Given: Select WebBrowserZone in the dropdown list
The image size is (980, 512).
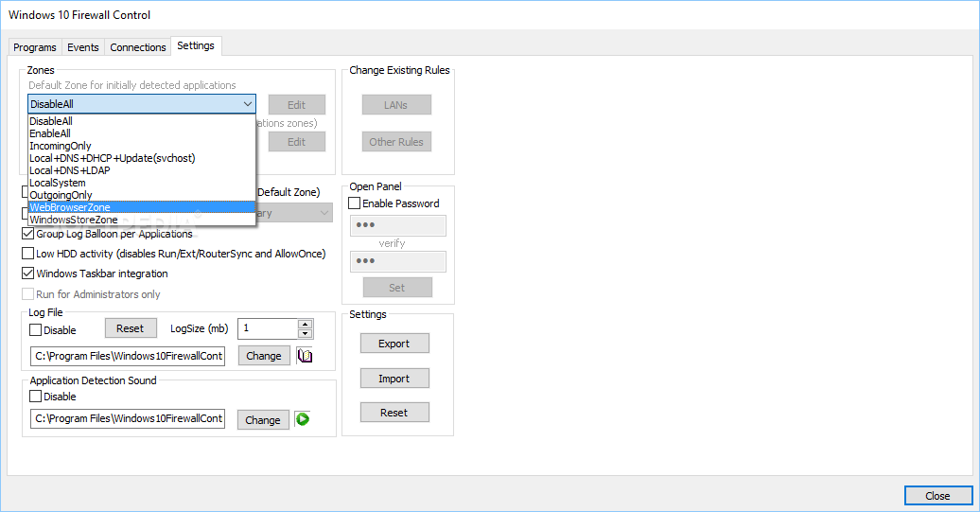Looking at the screenshot, I should coord(142,207).
